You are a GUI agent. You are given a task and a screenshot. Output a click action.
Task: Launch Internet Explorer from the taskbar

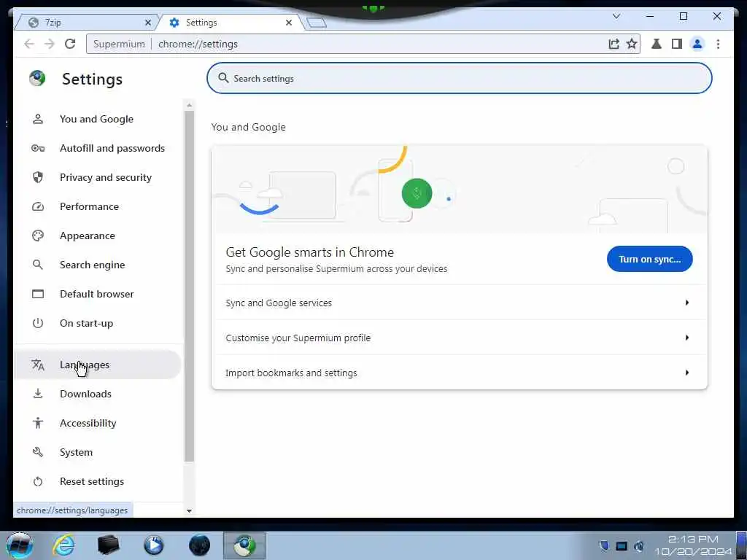click(x=63, y=545)
